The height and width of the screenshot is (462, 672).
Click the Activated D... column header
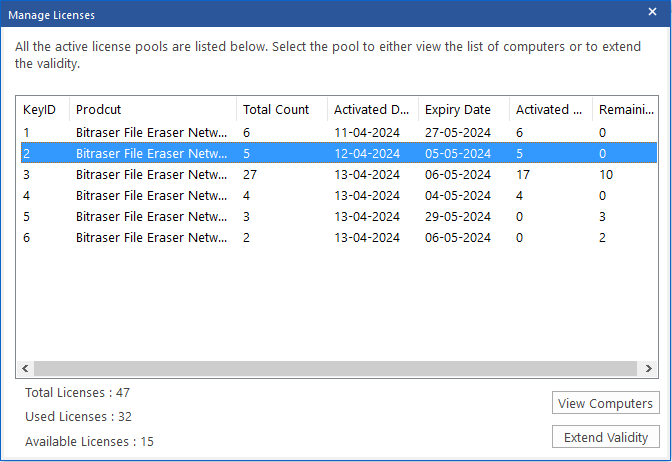(372, 110)
